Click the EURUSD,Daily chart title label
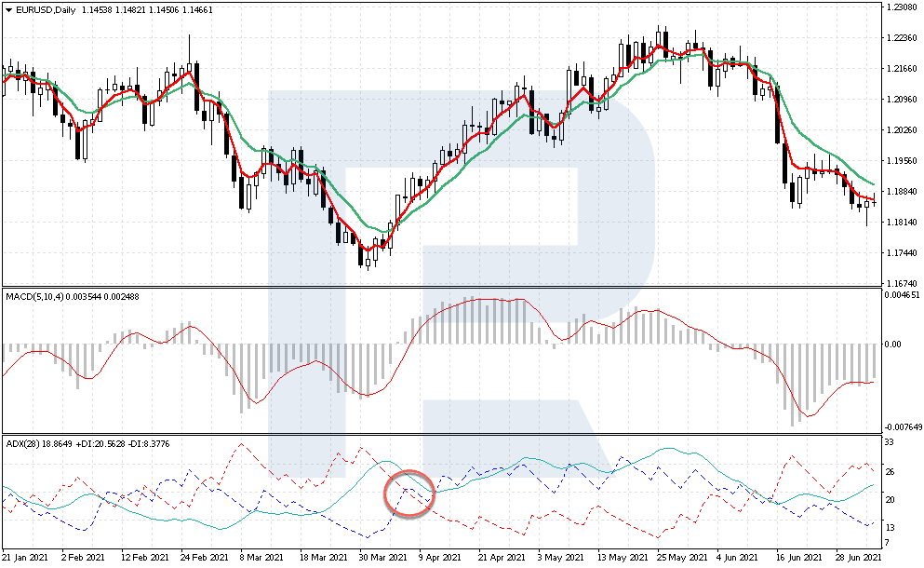The height and width of the screenshot is (568, 924). pyautogui.click(x=42, y=9)
